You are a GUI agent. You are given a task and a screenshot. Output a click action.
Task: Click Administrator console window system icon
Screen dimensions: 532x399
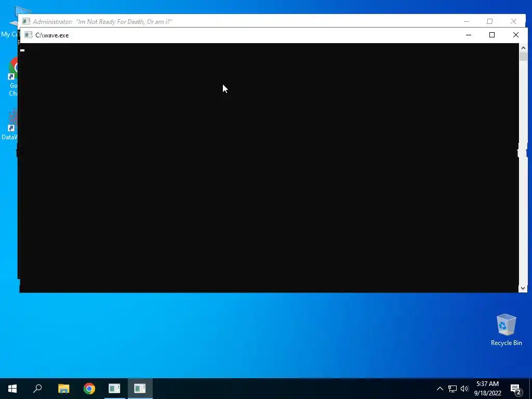coord(26,21)
